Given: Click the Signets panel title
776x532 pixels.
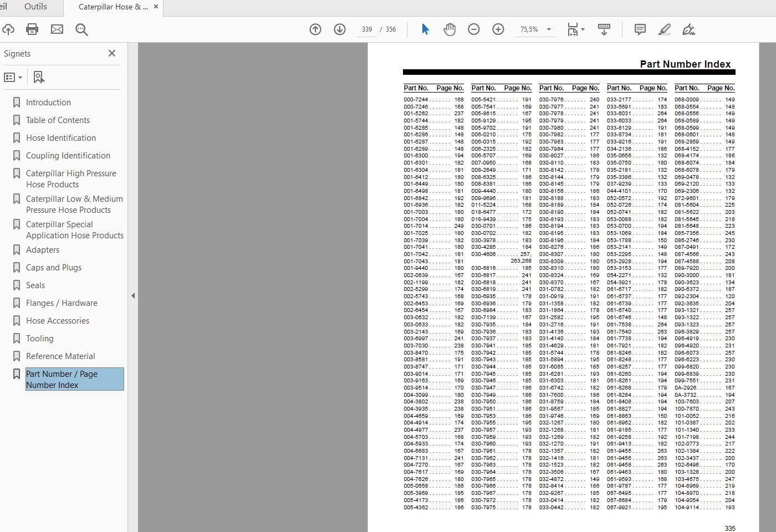Looking at the screenshot, I should click(17, 54).
